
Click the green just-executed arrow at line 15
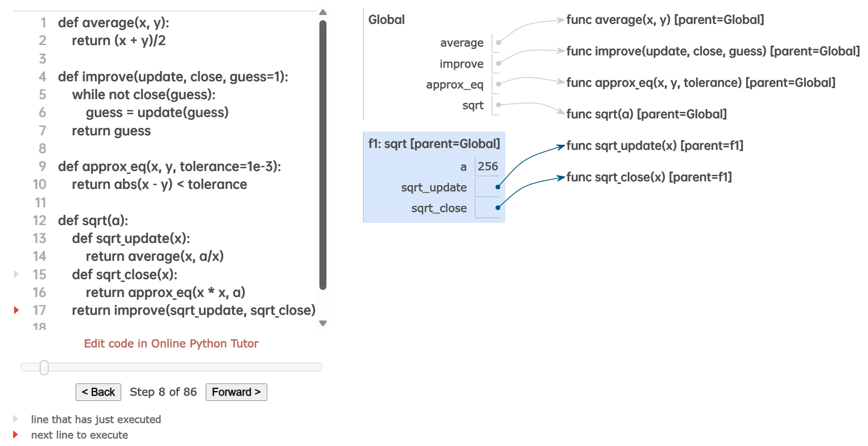tap(16, 274)
